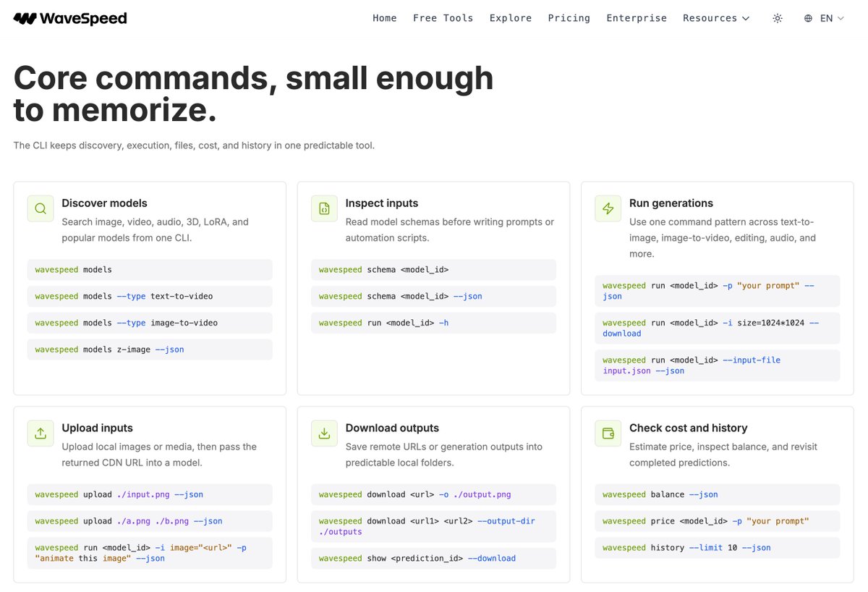Click the "Upload inputs" heading

(98, 428)
